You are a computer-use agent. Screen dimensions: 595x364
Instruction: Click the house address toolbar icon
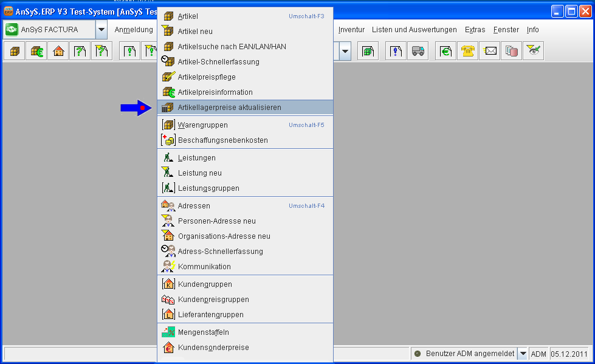click(x=58, y=52)
